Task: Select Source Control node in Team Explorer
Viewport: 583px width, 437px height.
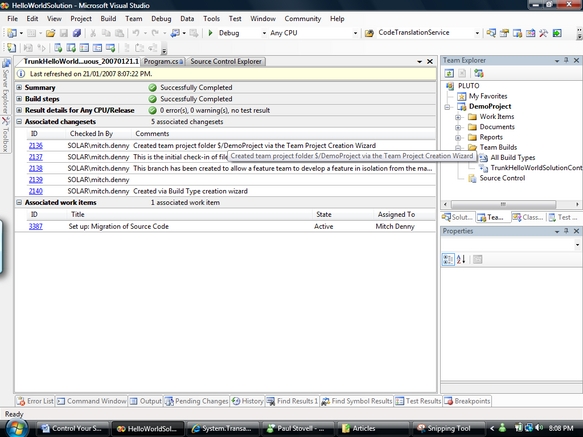Action: (502, 178)
